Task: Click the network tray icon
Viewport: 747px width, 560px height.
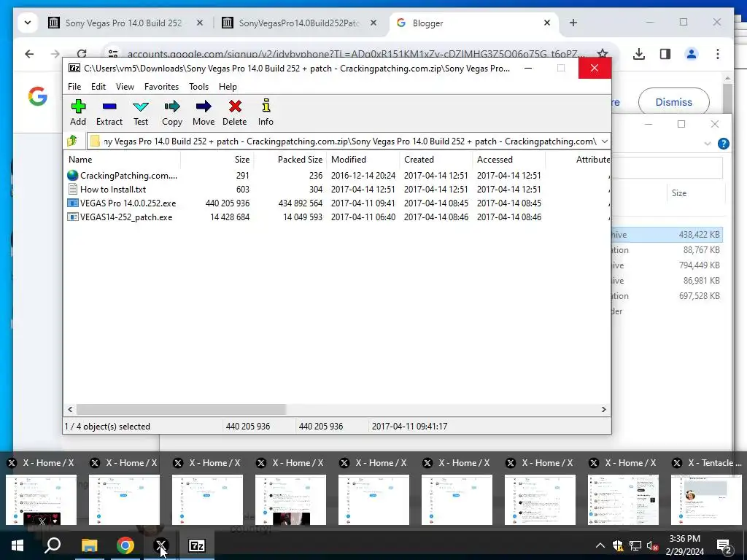Action: [x=635, y=545]
